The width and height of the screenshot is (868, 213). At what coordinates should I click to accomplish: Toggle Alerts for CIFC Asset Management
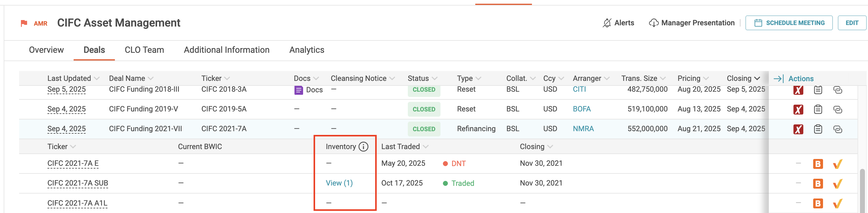coord(618,23)
